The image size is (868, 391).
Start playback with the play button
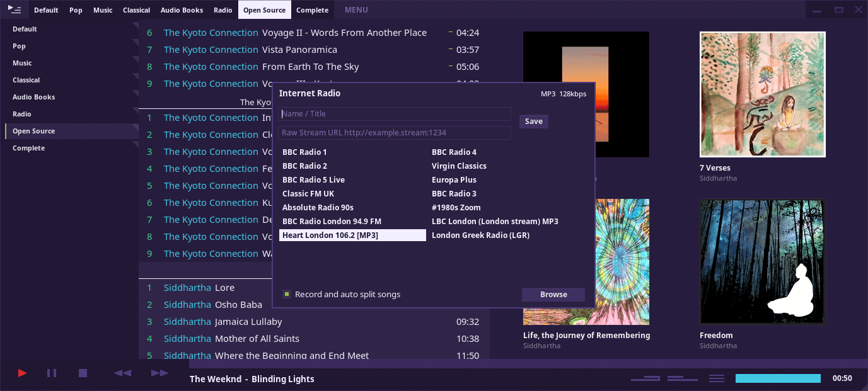[23, 373]
